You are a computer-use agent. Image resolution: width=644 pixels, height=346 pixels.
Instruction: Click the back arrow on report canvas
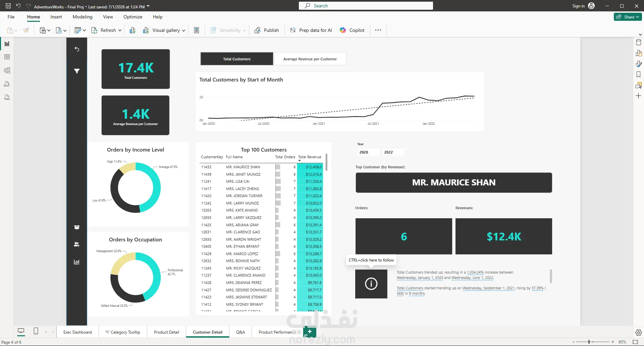tap(77, 49)
